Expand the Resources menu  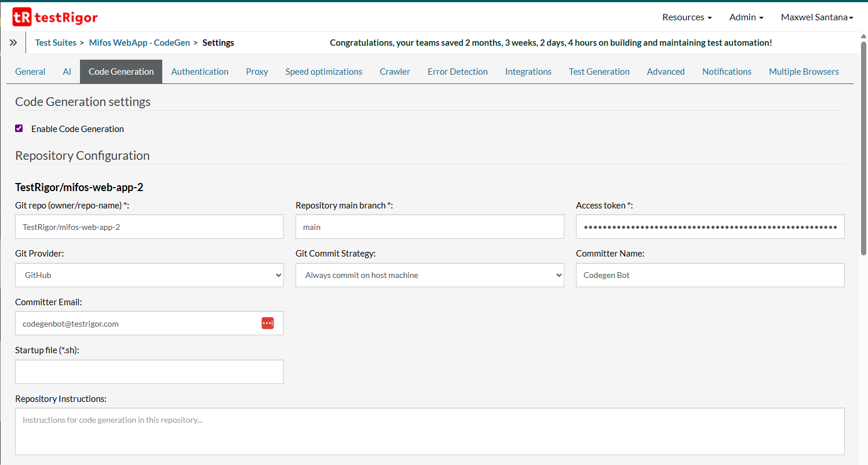pos(687,17)
